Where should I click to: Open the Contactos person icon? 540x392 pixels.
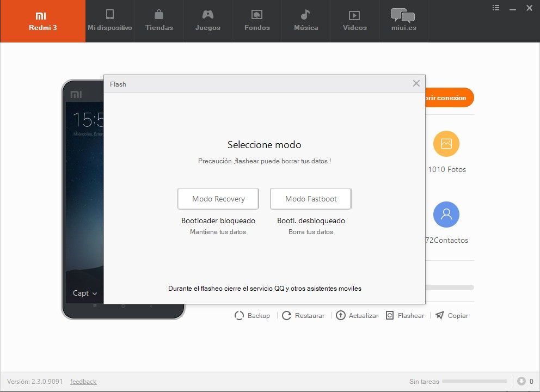(x=446, y=215)
